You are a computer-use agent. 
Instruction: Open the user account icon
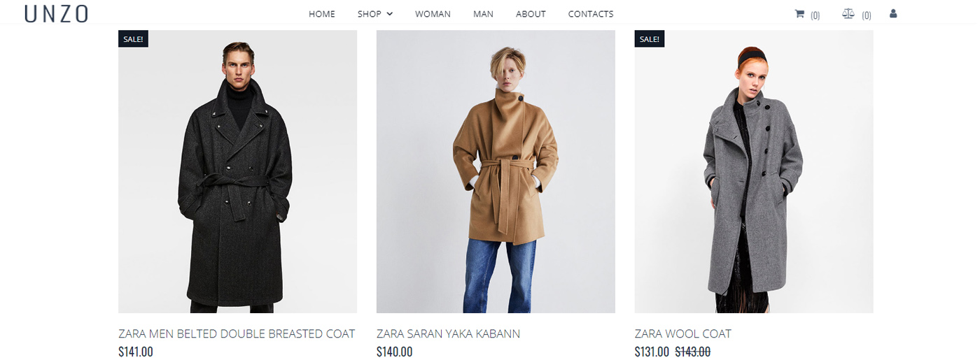pos(893,13)
